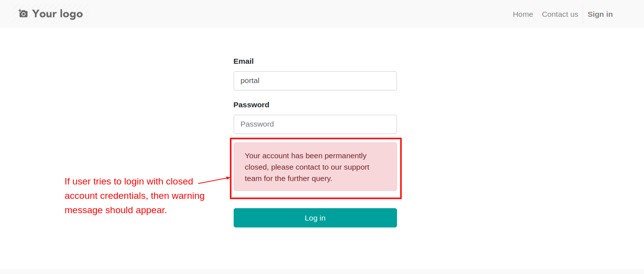Click the bold Password label
644x274 pixels.
pos(251,105)
